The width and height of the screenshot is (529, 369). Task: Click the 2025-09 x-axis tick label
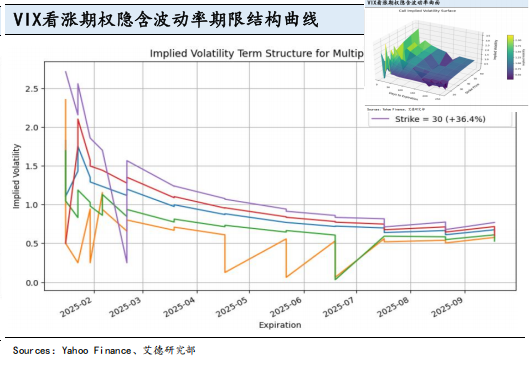(x=448, y=307)
